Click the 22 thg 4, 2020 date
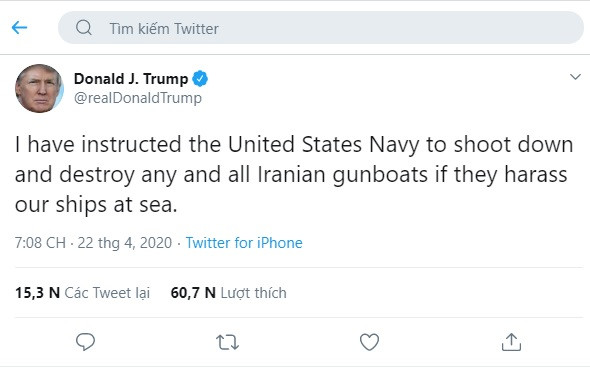This screenshot has height=376, width=590. [x=125, y=243]
